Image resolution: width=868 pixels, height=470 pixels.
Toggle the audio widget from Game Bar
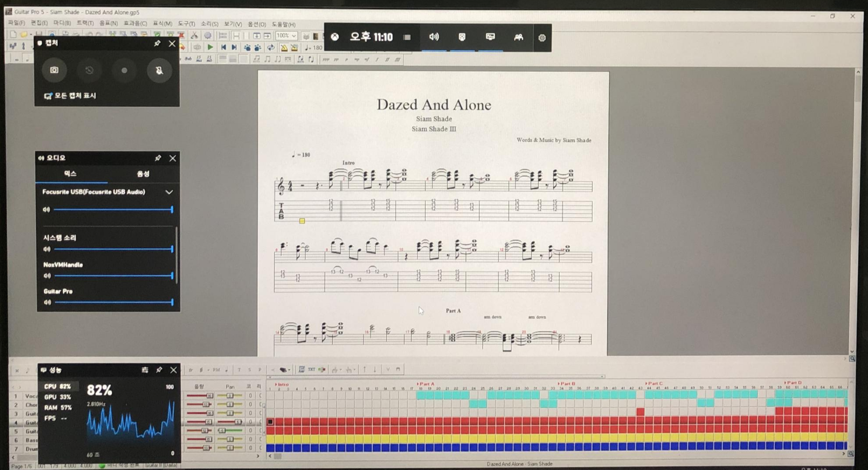coord(434,37)
